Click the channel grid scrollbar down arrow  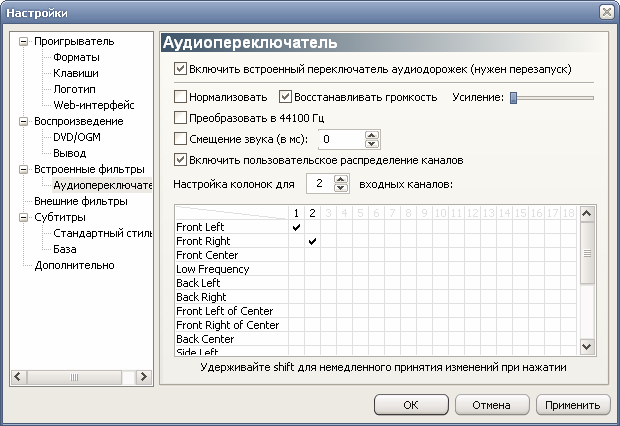coord(587,347)
